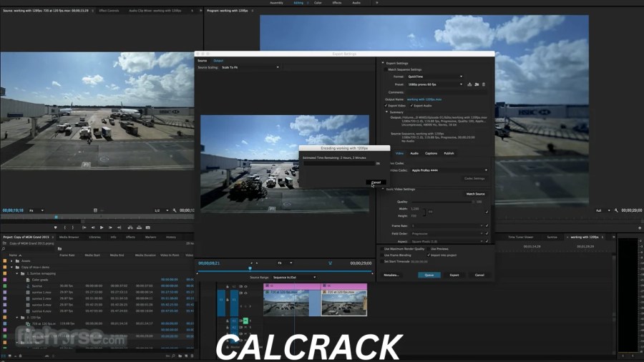Collapse the Summary section triangle
644x362 pixels.
coord(386,112)
